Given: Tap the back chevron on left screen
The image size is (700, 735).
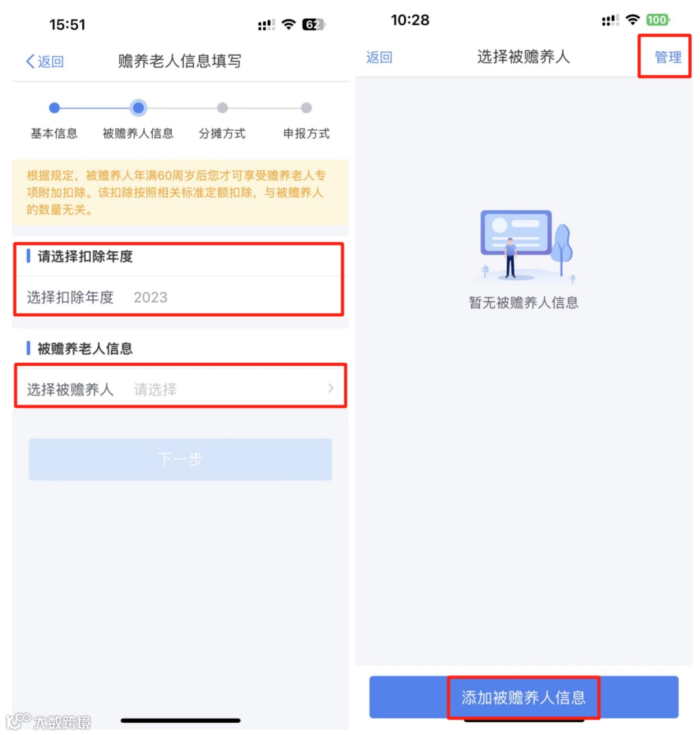Looking at the screenshot, I should (x=30, y=62).
